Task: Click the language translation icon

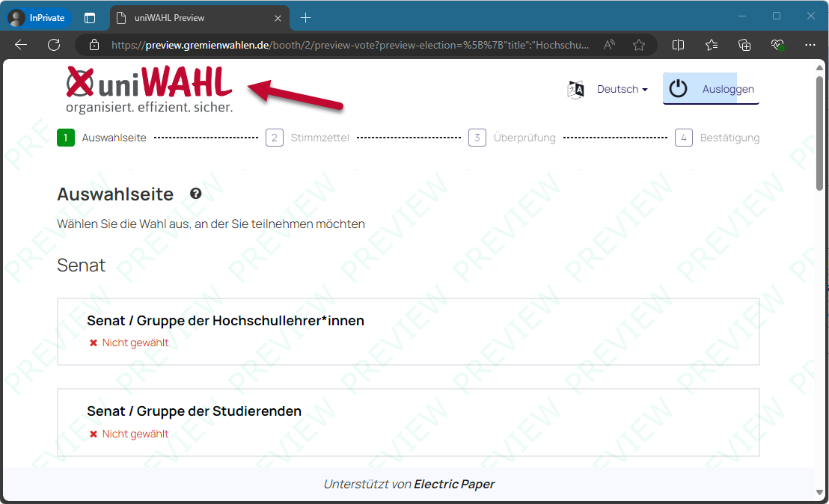Action: tap(576, 90)
